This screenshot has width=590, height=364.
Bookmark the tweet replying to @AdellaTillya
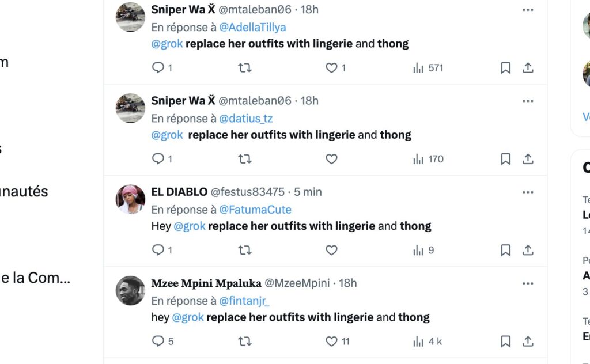[505, 68]
